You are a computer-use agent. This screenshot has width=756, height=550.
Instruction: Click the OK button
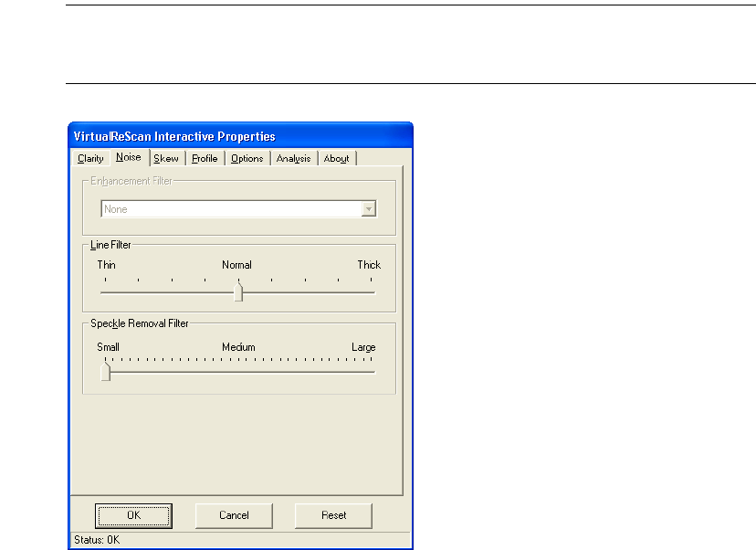tap(133, 516)
